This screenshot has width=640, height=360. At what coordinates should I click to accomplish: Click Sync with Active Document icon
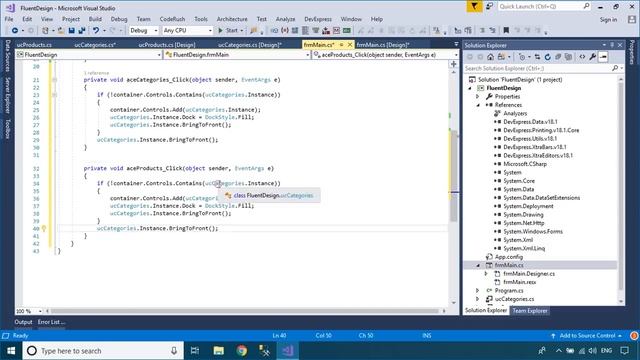pos(537,57)
